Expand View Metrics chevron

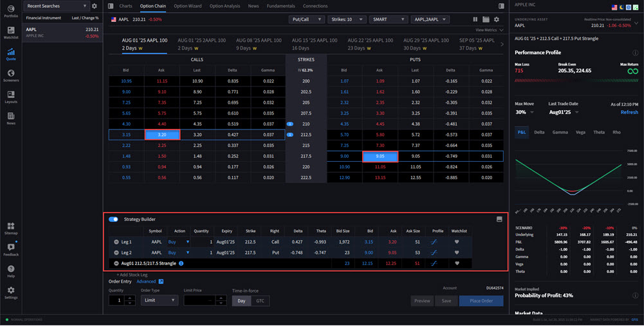[x=501, y=30]
